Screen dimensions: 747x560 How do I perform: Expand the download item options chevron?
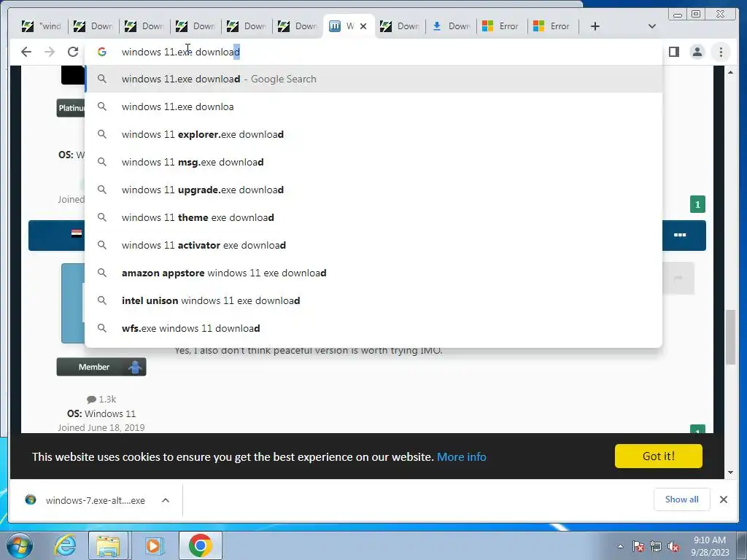coord(166,500)
